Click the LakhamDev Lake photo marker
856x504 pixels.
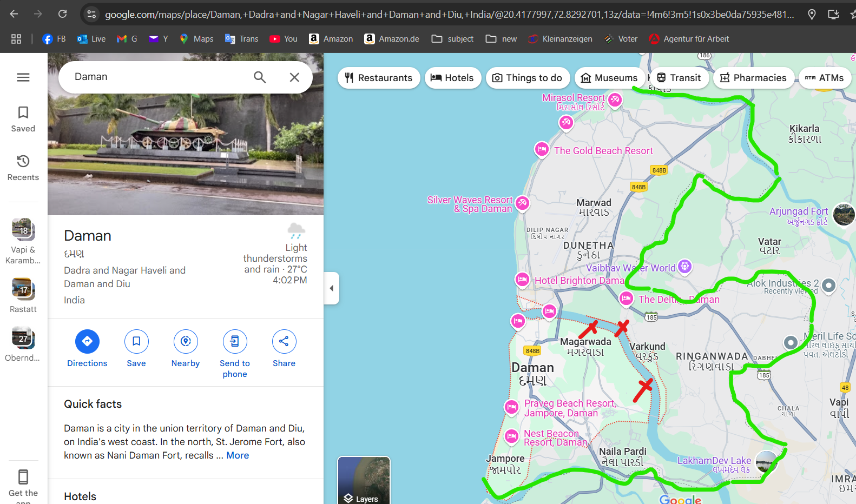click(x=766, y=461)
